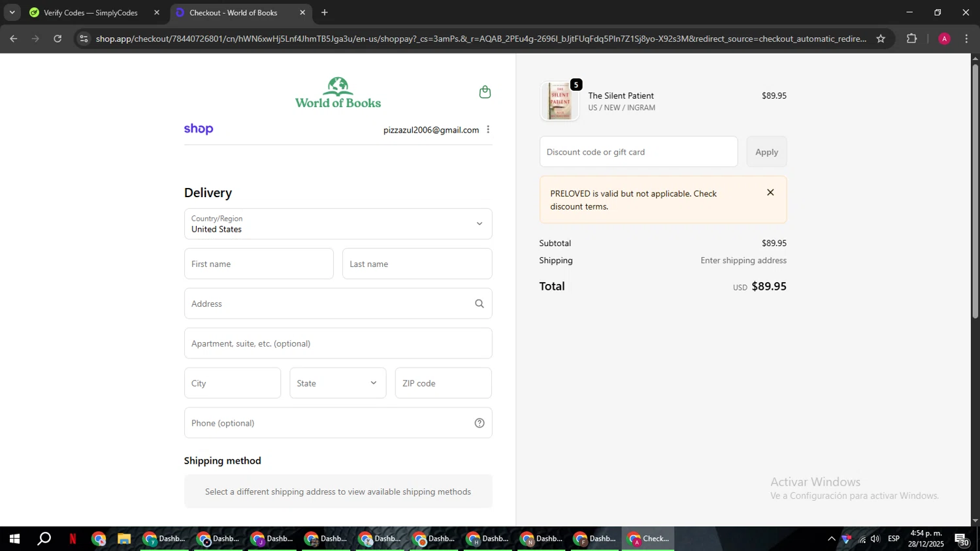Click the Shop logo
The image size is (980, 551).
point(199,129)
